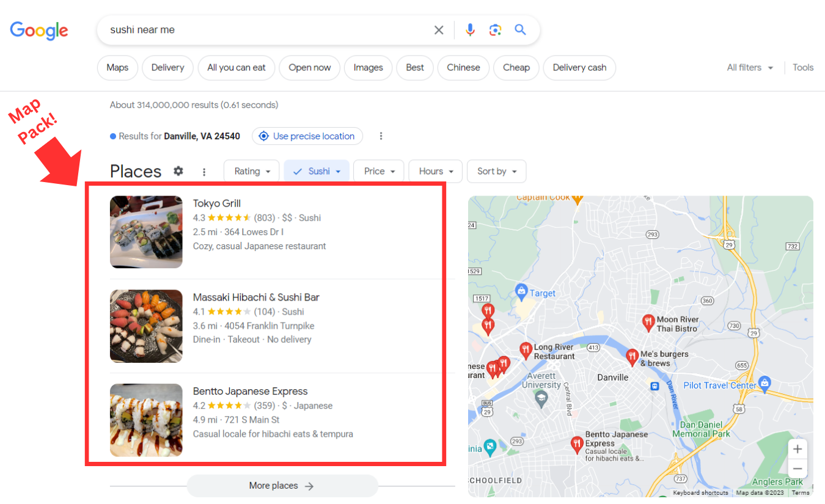Click the More places button
The height and width of the screenshot is (504, 825).
click(282, 486)
